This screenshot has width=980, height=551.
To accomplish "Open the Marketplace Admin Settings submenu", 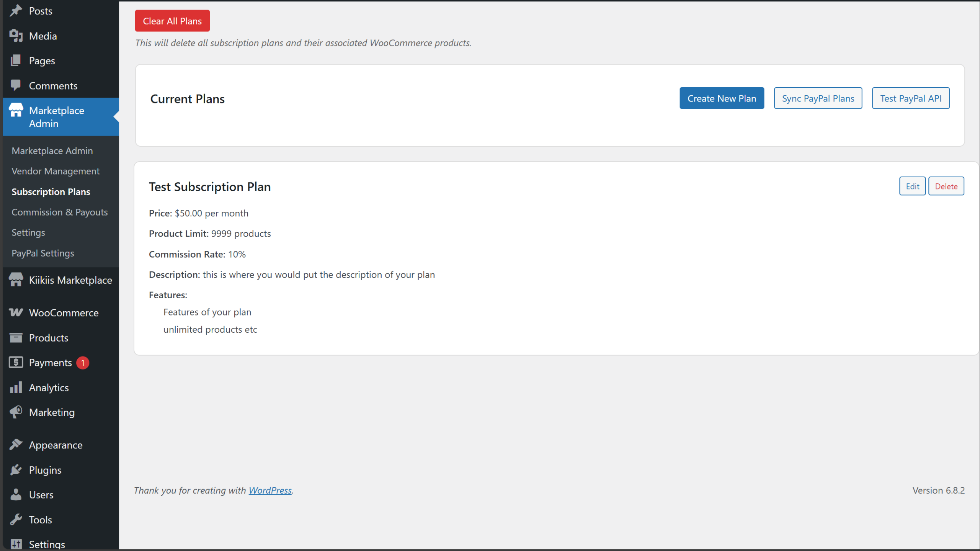I will click(28, 232).
